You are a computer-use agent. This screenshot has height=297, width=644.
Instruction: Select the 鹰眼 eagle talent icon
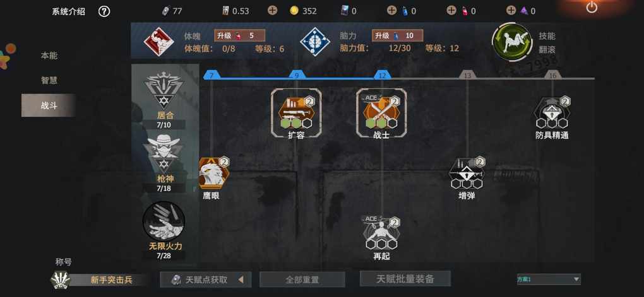(x=213, y=173)
